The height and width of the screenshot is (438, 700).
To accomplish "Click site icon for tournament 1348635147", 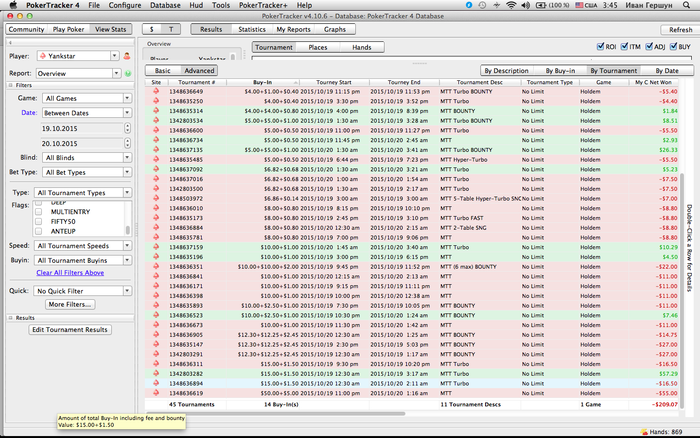I will pos(156,344).
